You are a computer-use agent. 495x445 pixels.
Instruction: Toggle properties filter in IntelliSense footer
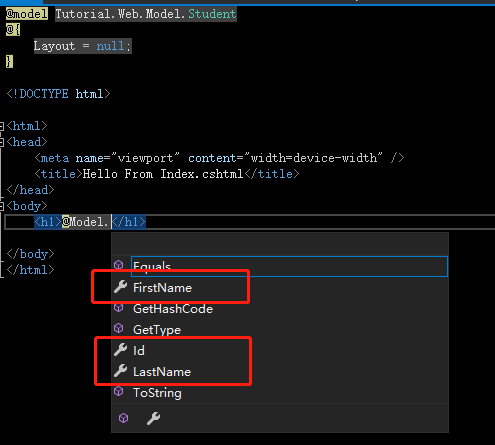154,418
